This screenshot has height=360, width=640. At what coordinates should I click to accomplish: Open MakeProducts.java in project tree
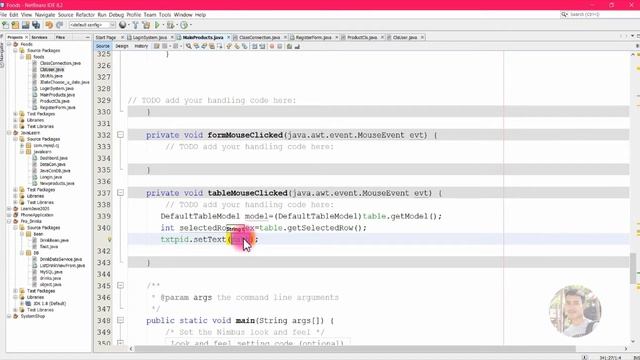coord(57,95)
